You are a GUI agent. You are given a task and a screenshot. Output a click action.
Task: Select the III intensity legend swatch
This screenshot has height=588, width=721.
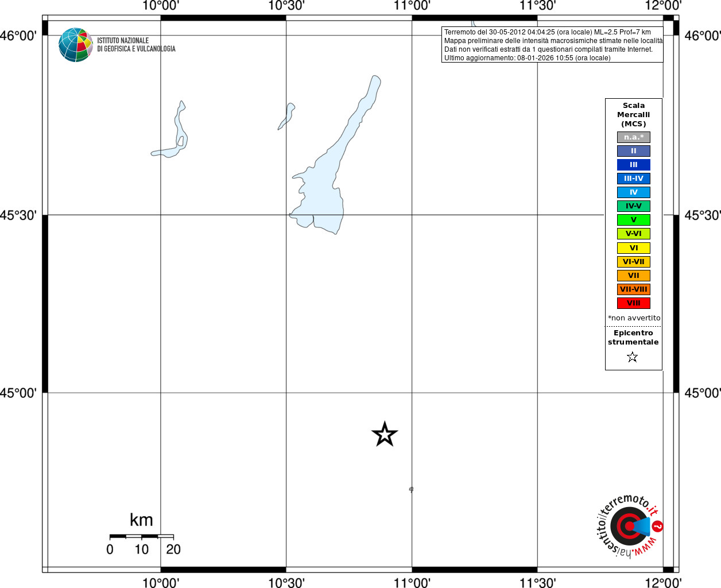click(634, 165)
